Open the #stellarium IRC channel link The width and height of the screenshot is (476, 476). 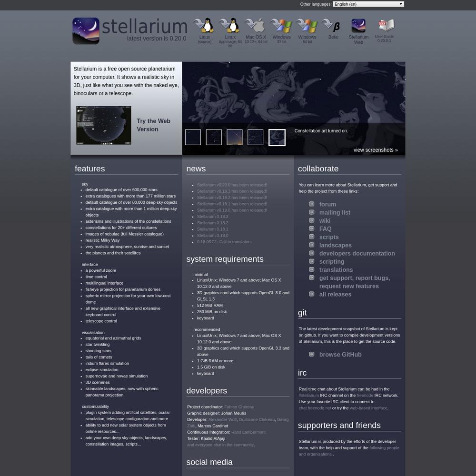pos(309,396)
